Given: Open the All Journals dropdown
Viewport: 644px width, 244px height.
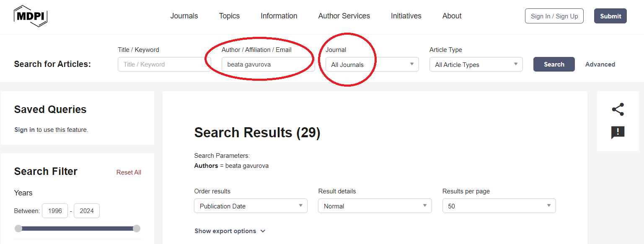Looking at the screenshot, I should 372,64.
